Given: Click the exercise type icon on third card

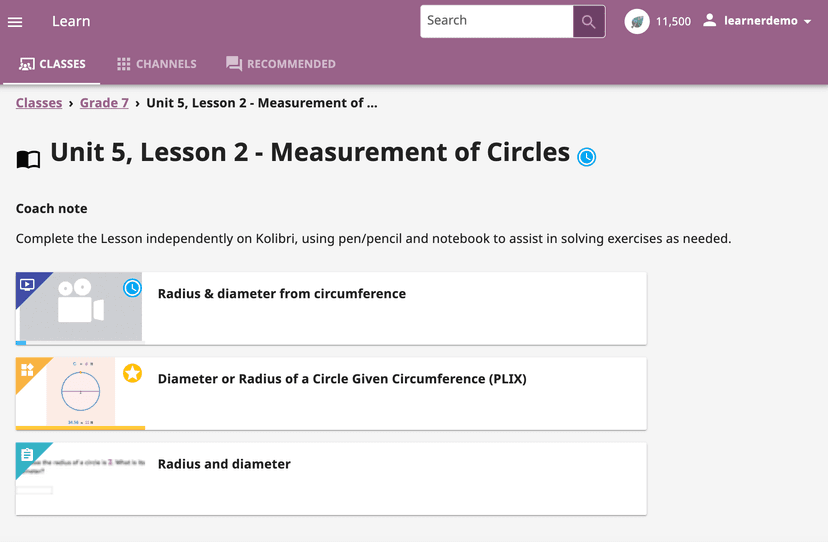Looking at the screenshot, I should [27, 455].
